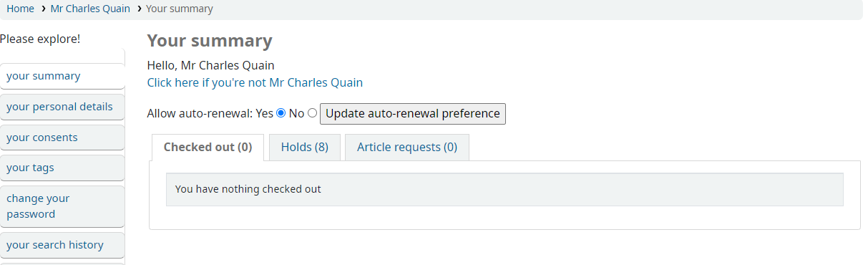
Task: Open your personal details page
Action: point(62,107)
